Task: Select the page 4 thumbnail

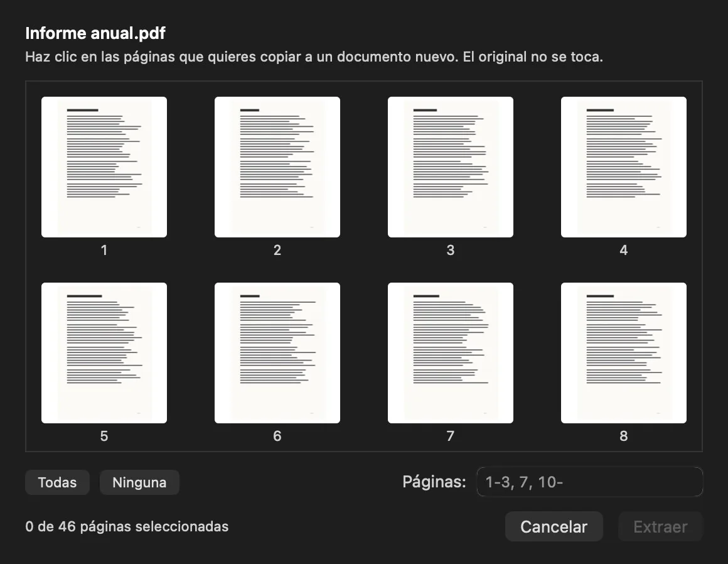Action: tap(624, 167)
